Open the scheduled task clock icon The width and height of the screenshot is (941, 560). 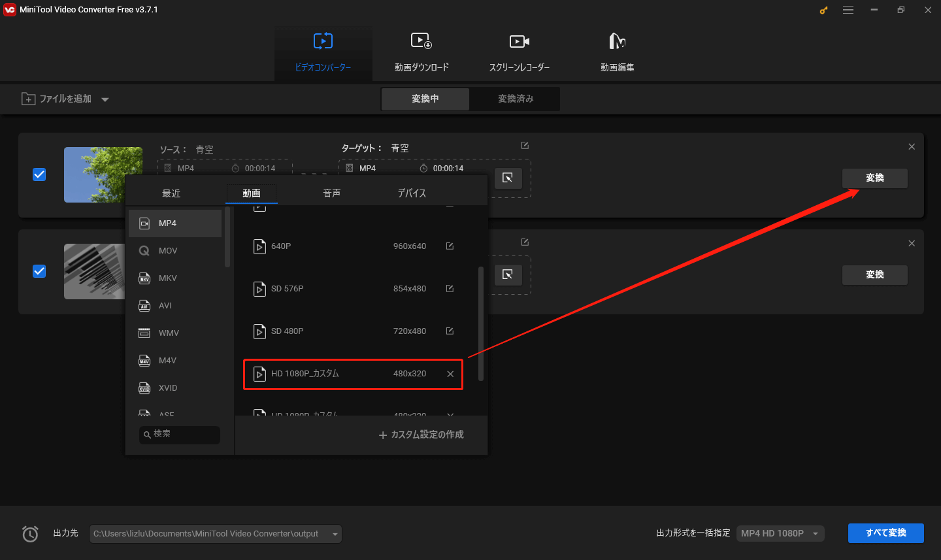click(x=30, y=534)
